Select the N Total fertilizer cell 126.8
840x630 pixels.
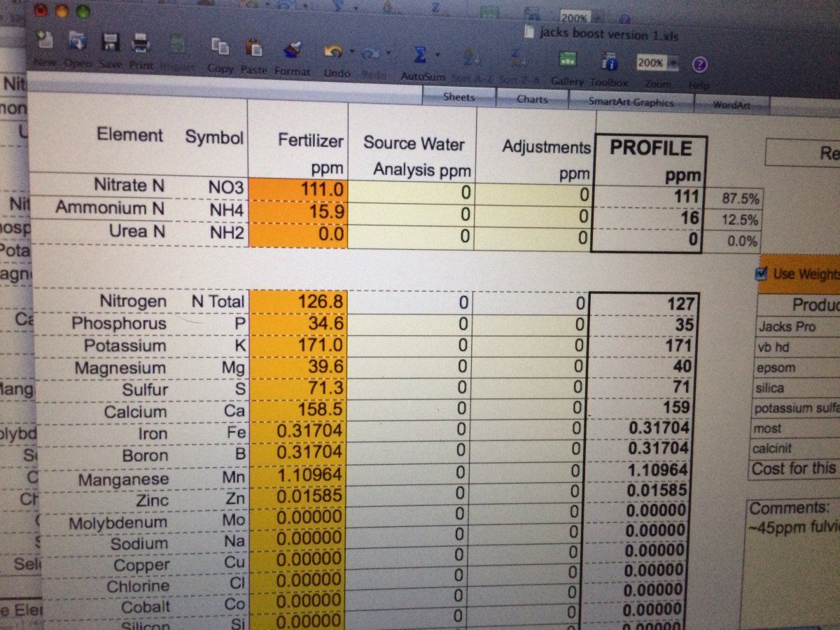(x=297, y=302)
